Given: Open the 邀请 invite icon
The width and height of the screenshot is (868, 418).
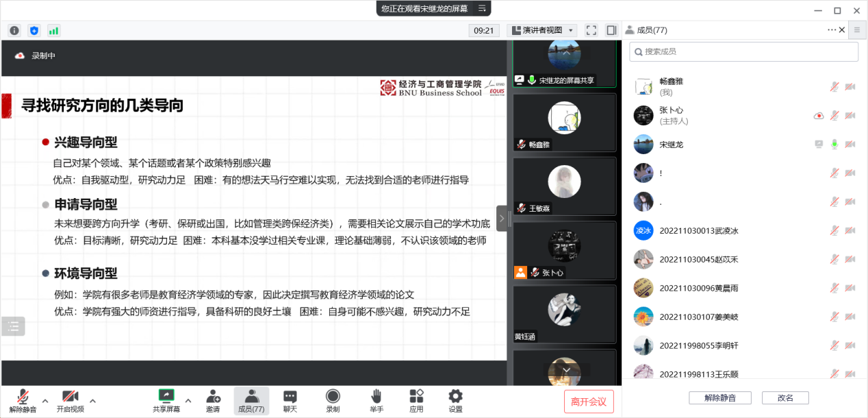Looking at the screenshot, I should (x=213, y=400).
